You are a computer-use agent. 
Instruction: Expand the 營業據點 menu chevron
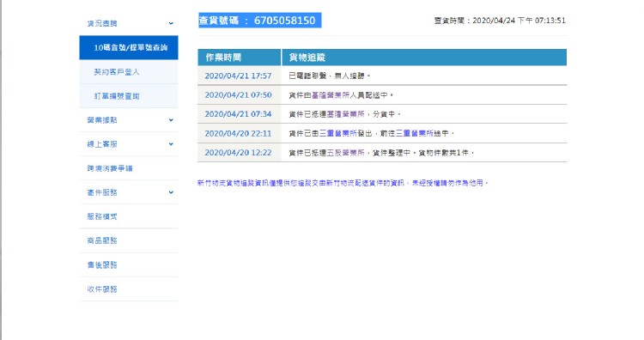coord(171,120)
